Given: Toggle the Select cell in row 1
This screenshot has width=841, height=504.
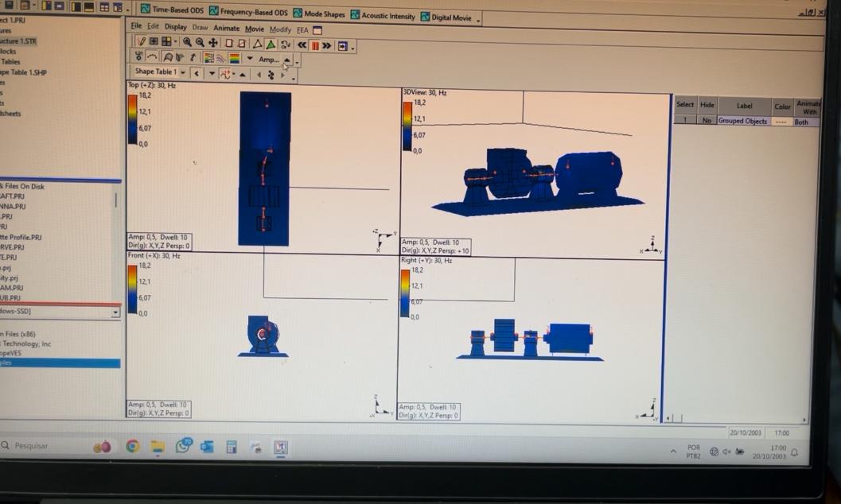Looking at the screenshot, I should click(x=684, y=120).
